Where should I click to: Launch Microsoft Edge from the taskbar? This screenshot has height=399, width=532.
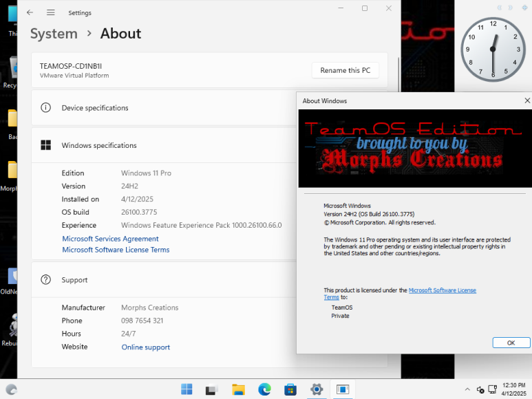pos(264,389)
